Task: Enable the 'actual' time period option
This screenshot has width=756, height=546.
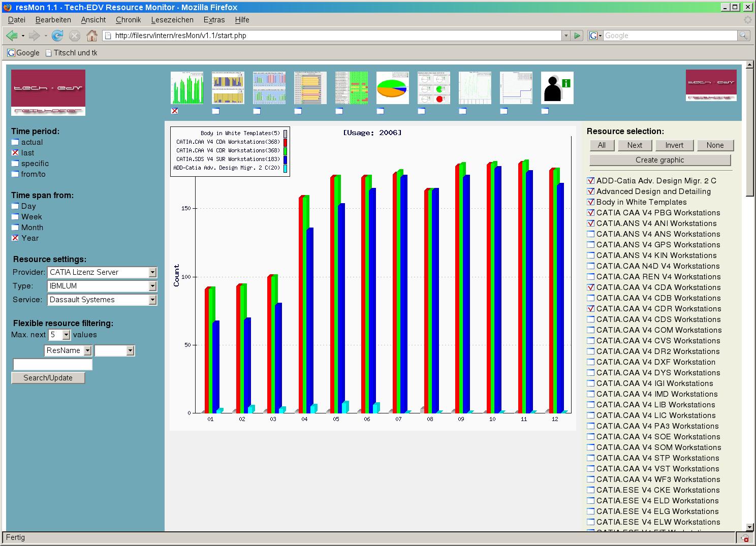Action: 15,142
